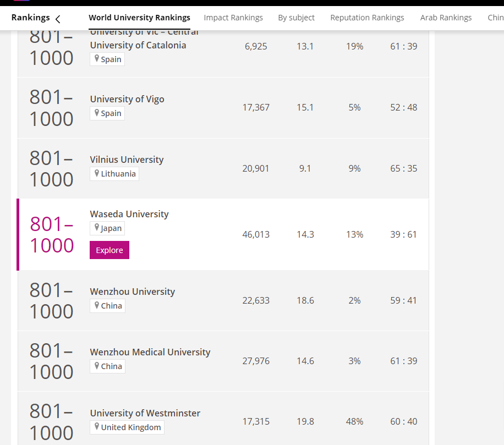
Task: Open University of Catalonia link
Action: pyautogui.click(x=138, y=45)
